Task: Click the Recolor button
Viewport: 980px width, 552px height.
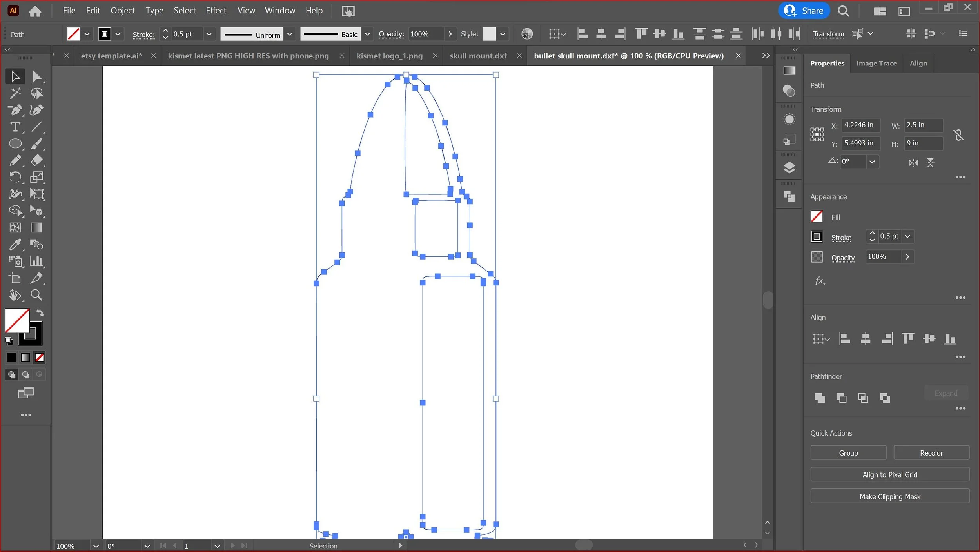Action: pyautogui.click(x=931, y=453)
